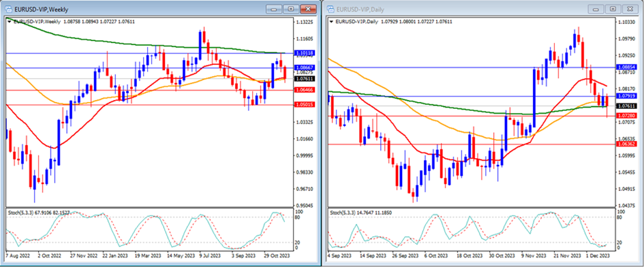The height and width of the screenshot is (267, 644).
Task: Maximize the EURUSD-VIP,Daily chart window
Action: (x=612, y=9)
